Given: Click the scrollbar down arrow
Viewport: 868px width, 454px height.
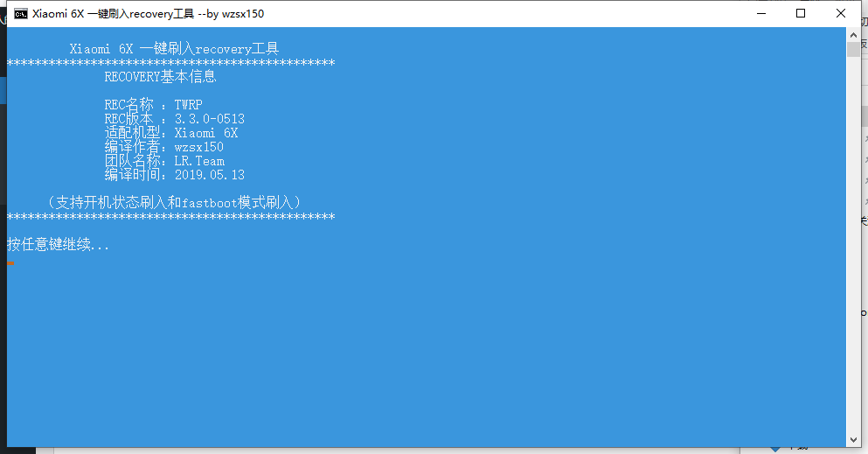Looking at the screenshot, I should [853, 440].
